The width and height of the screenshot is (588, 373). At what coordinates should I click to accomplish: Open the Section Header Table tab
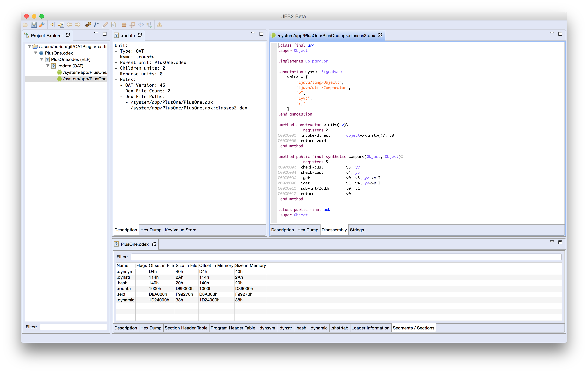coord(186,328)
